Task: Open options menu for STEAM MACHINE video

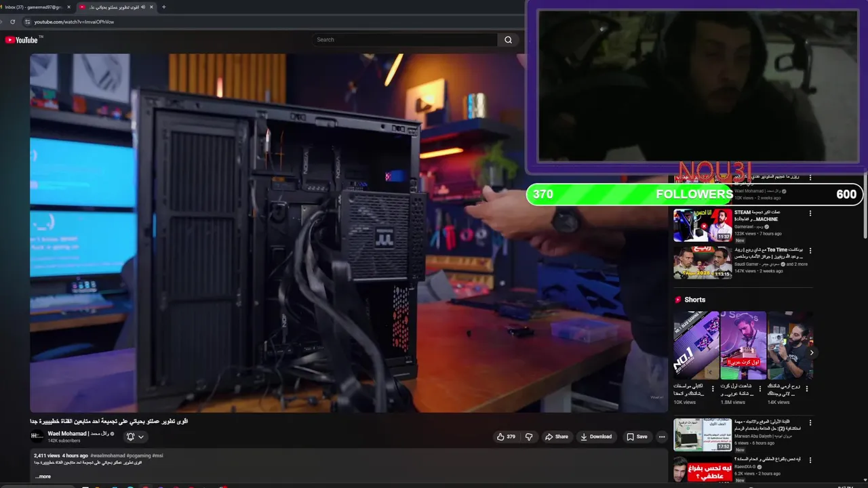Action: 810,213
